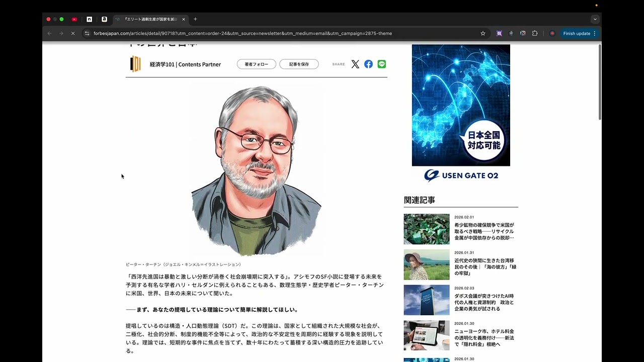Click the sparkle extension icon in toolbar
Viewport: 644px width, 362px height.
(x=511, y=33)
